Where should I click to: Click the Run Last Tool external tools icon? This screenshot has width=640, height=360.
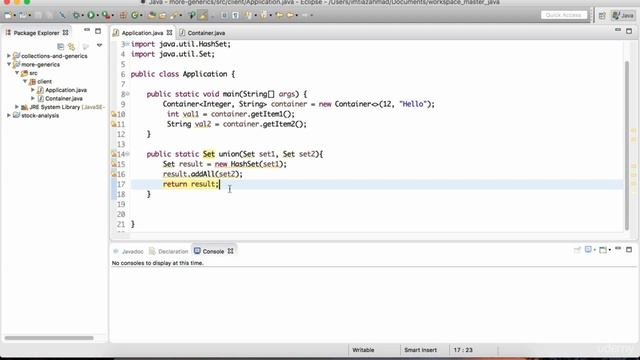click(x=106, y=16)
